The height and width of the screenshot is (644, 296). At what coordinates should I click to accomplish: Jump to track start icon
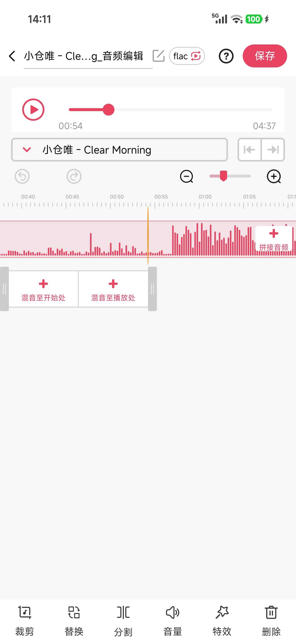pyautogui.click(x=249, y=150)
